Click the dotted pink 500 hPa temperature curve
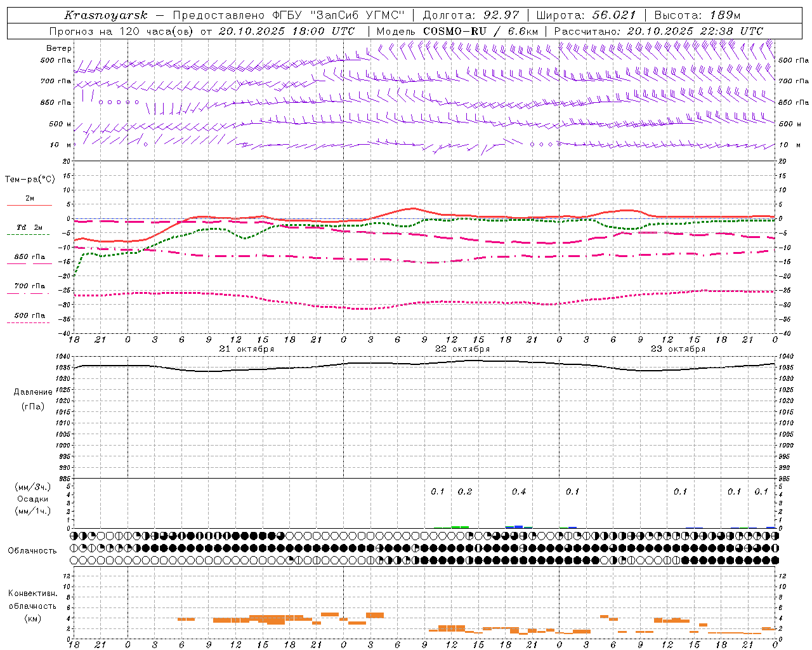This screenshot has height=650, width=812. click(x=362, y=308)
